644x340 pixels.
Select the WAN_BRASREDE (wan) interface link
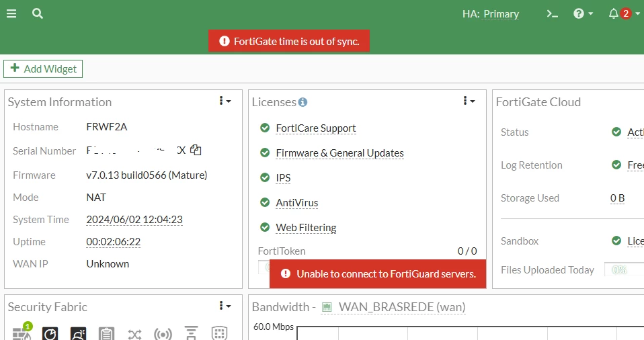(402, 307)
